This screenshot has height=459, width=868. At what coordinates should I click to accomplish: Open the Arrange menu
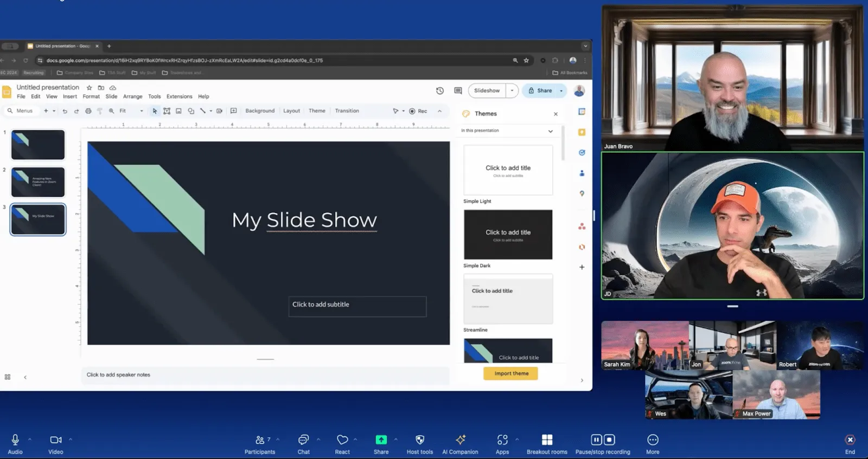click(133, 96)
